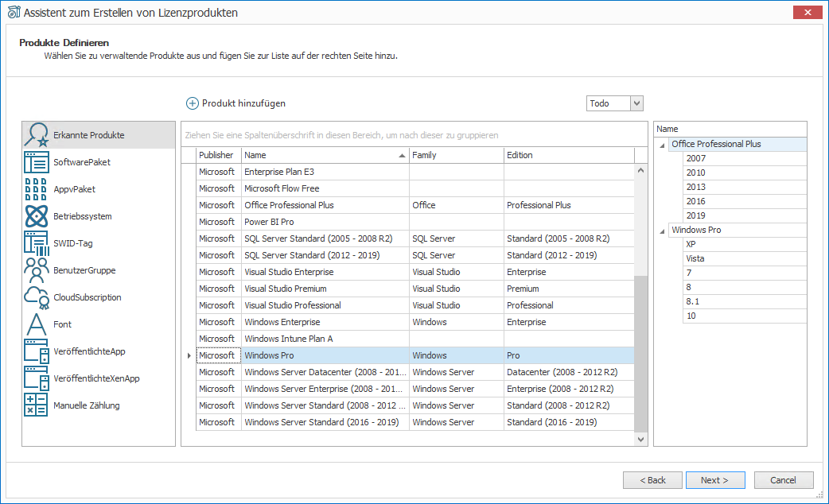Switch to the Manuelle Zählung category
Viewport: 829px width, 504px height.
(99, 405)
